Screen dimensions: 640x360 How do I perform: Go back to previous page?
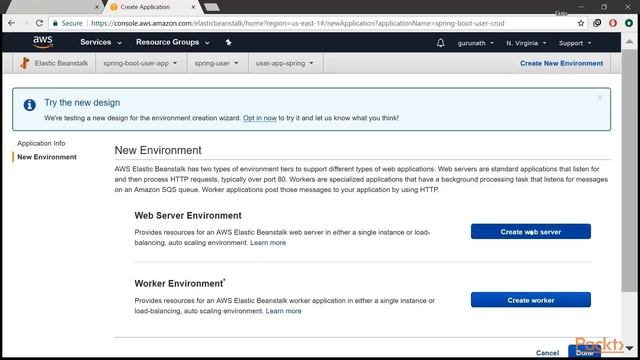(11, 23)
